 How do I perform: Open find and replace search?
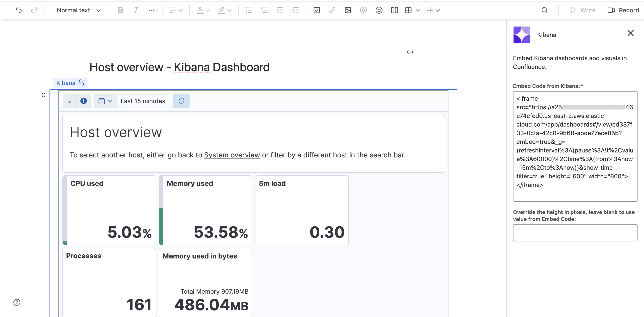(x=545, y=10)
